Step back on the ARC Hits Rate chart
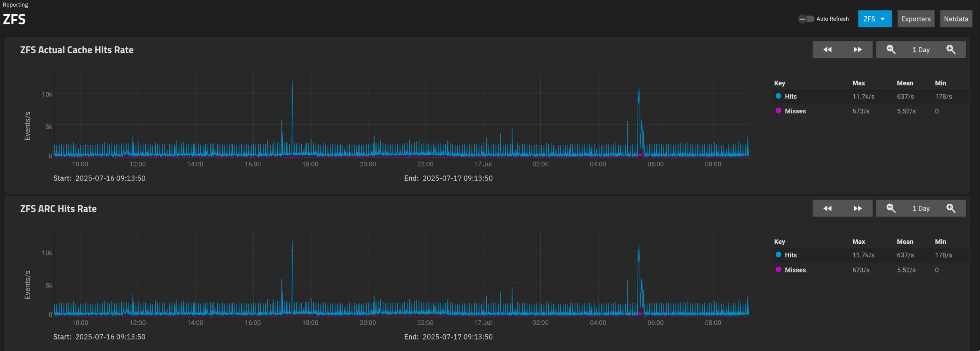Image resolution: width=980 pixels, height=351 pixels. click(x=827, y=208)
